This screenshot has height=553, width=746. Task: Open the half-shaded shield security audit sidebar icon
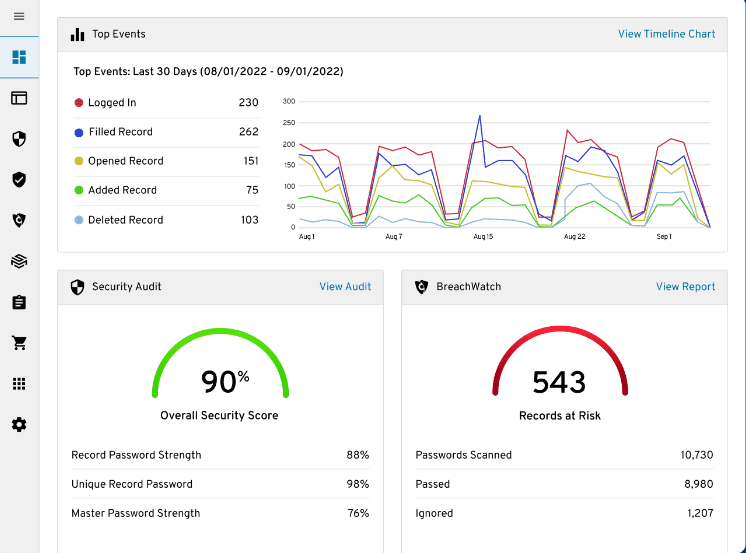point(19,139)
